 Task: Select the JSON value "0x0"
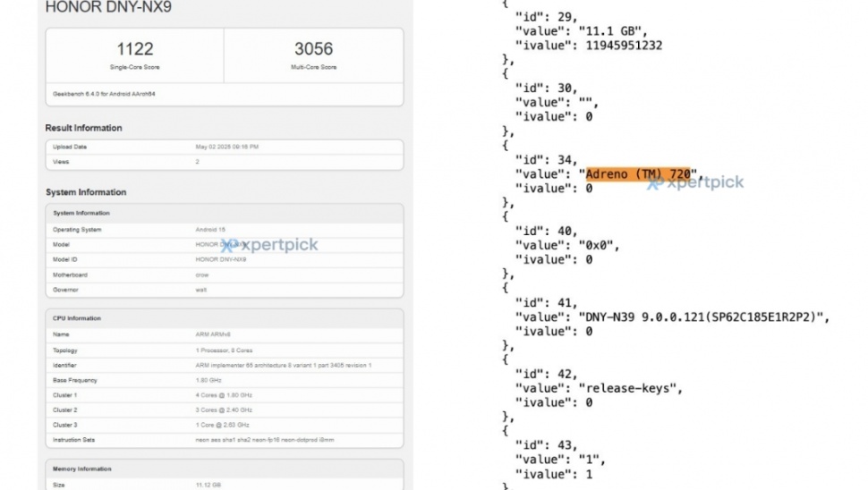point(599,246)
